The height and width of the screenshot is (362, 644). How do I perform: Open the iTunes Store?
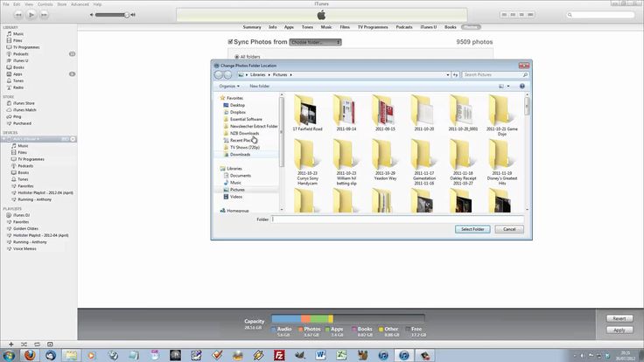click(x=24, y=103)
